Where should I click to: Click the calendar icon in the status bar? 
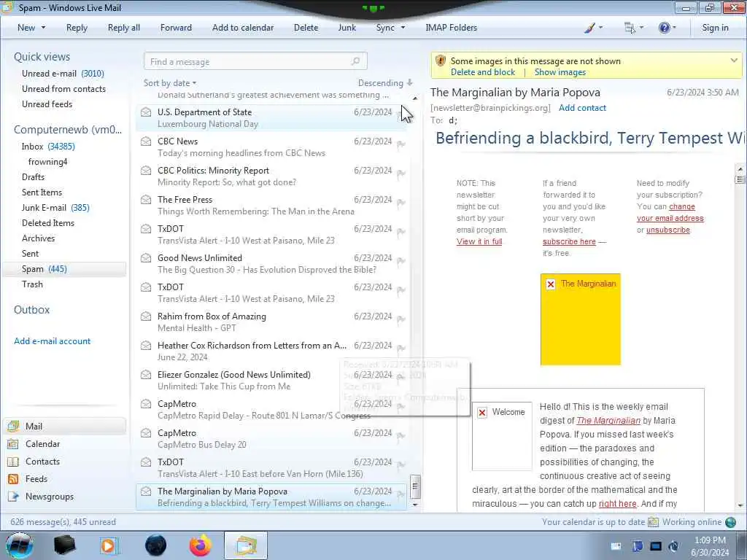[653, 522]
